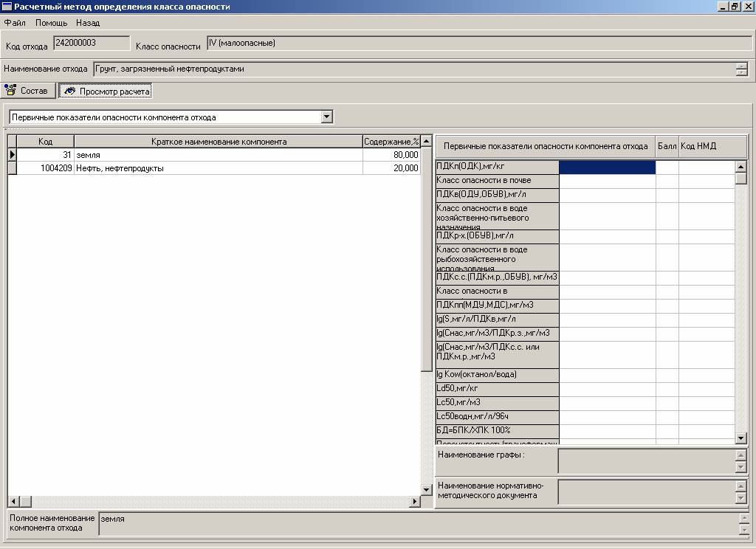Image resolution: width=756 pixels, height=549 pixels.
Task: Expand the Первичные показатели опасности dropdown
Action: pos(326,117)
